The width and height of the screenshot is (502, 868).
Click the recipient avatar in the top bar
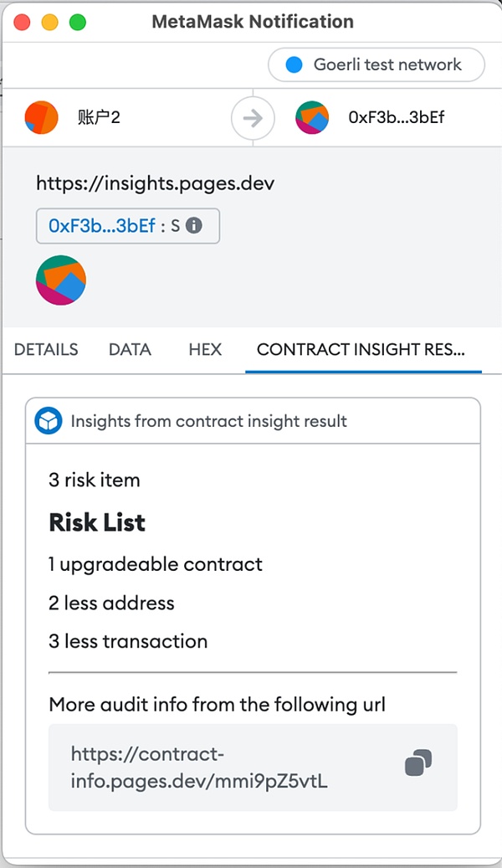(x=312, y=117)
